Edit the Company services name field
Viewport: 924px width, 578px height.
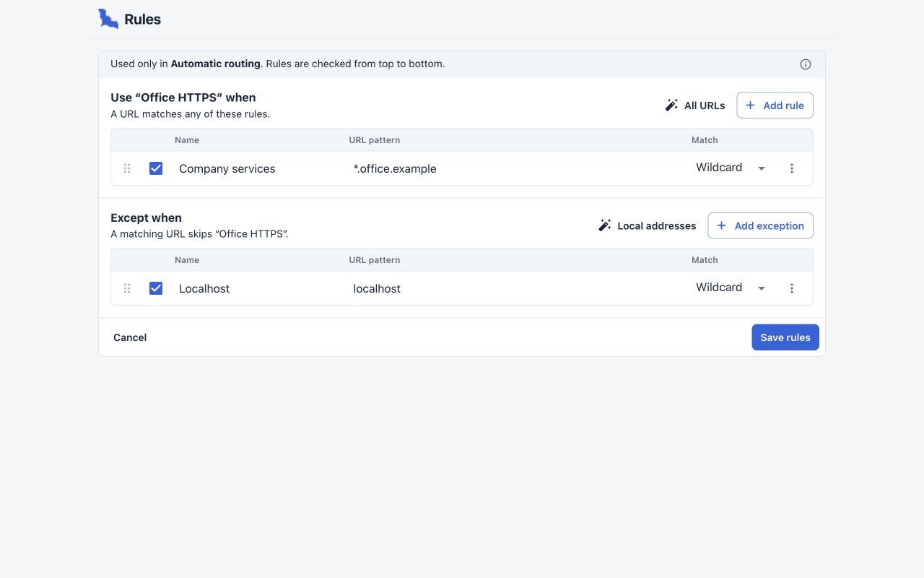258,168
